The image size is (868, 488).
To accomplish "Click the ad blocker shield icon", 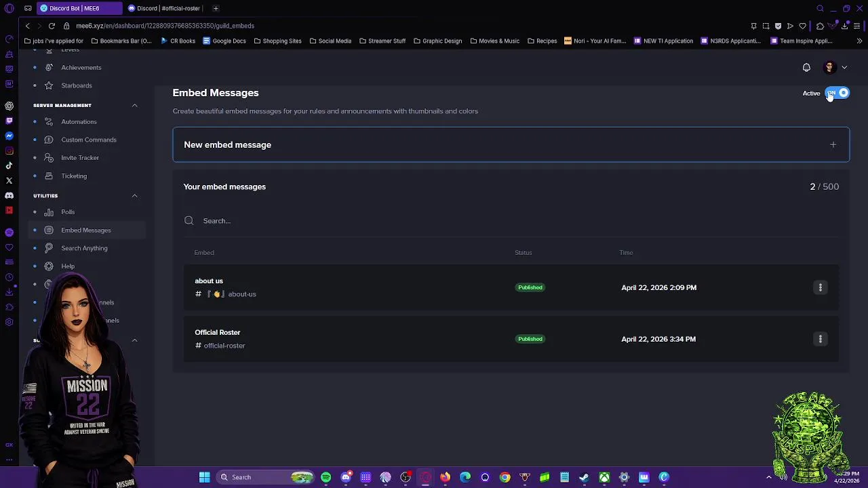I will (778, 26).
